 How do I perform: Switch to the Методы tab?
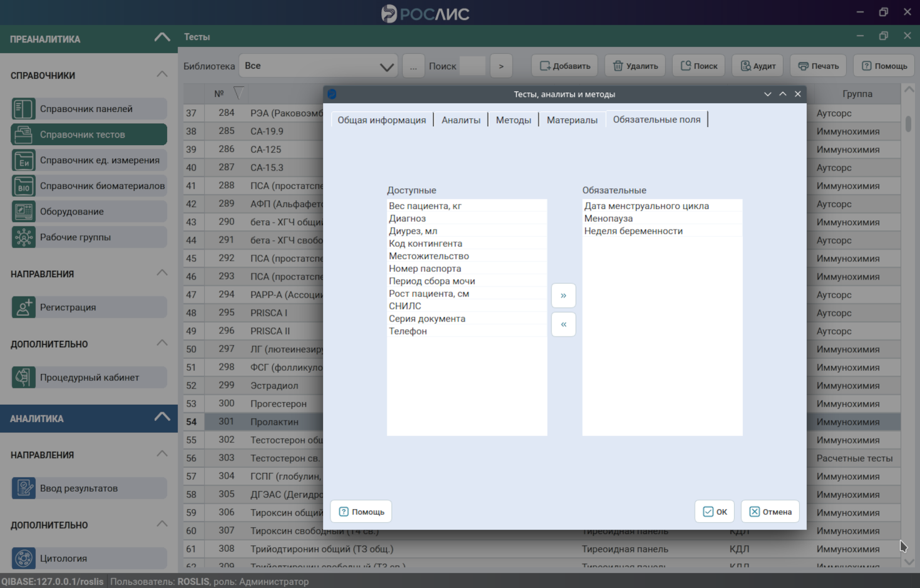513,119
